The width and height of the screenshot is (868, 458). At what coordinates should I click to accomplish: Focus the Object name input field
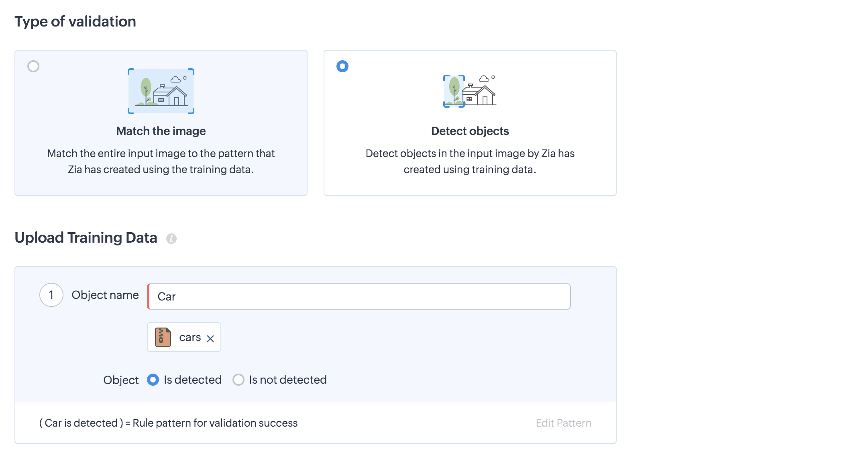pyautogui.click(x=359, y=296)
